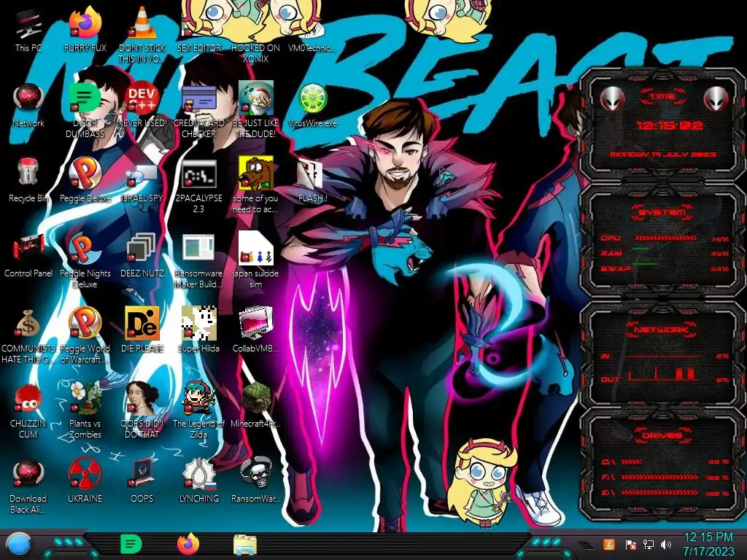The height and width of the screenshot is (560, 747).
Task: Click the NETWORK widget header
Action: point(662,330)
